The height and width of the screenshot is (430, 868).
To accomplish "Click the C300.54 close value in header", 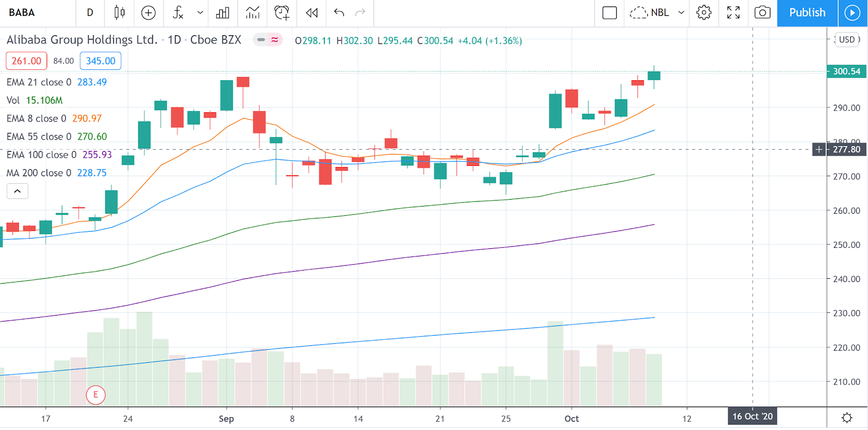I will pos(435,41).
